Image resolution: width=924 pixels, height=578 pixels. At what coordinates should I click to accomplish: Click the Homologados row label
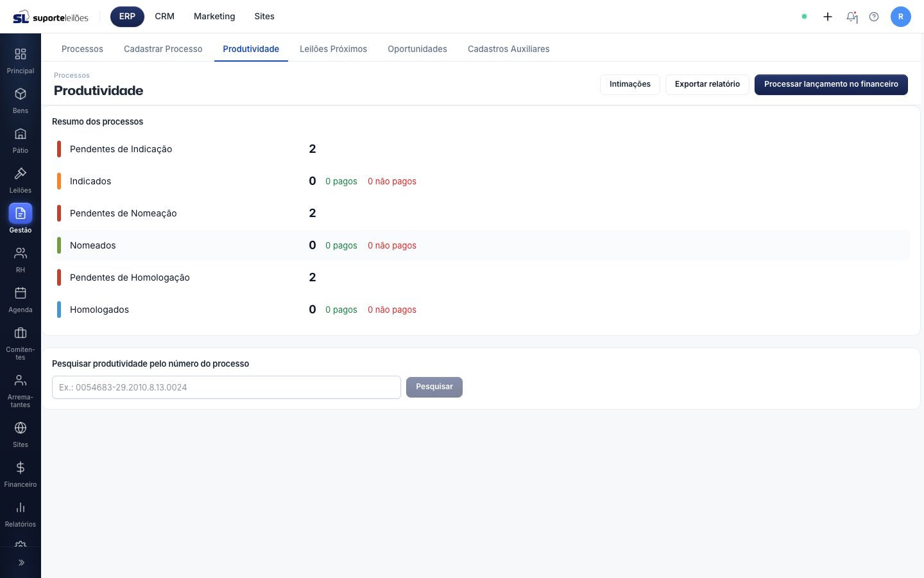[x=99, y=310]
